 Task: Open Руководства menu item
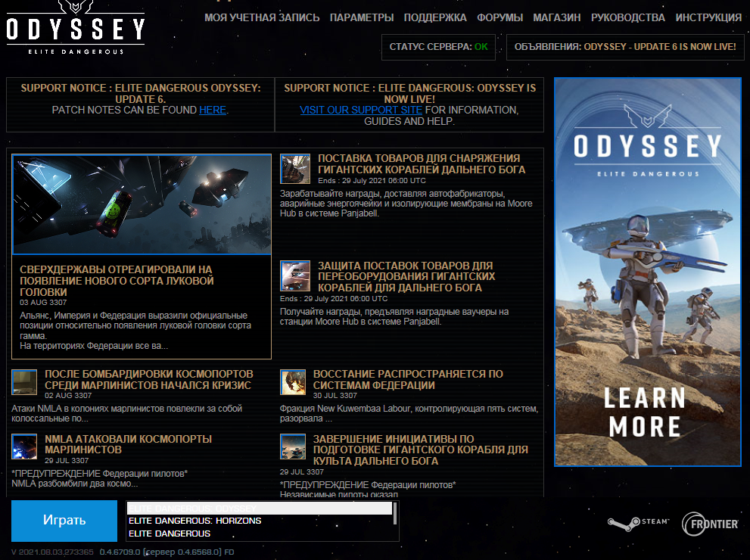point(628,17)
